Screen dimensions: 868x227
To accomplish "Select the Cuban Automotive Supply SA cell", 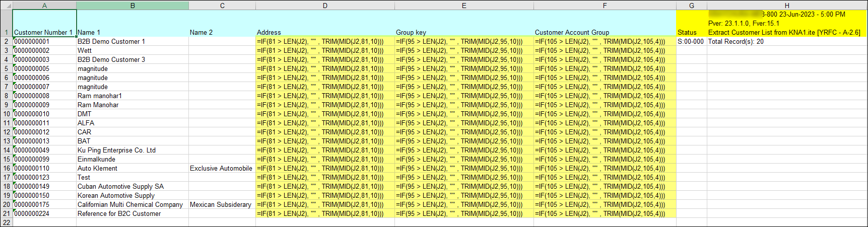I will click(x=132, y=186).
